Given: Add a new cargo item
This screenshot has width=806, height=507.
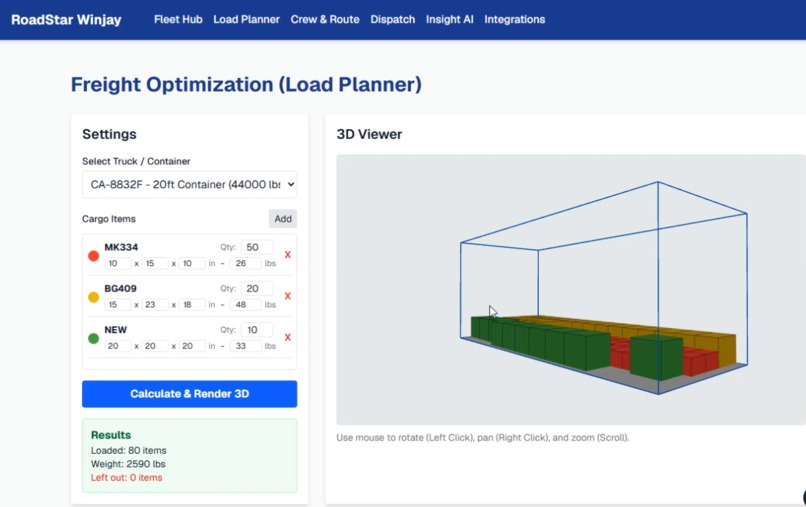Looking at the screenshot, I should point(283,219).
